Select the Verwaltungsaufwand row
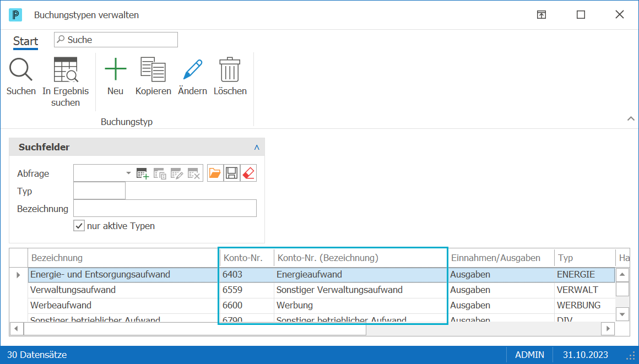Viewport: 639px width, 364px height. 321,290
